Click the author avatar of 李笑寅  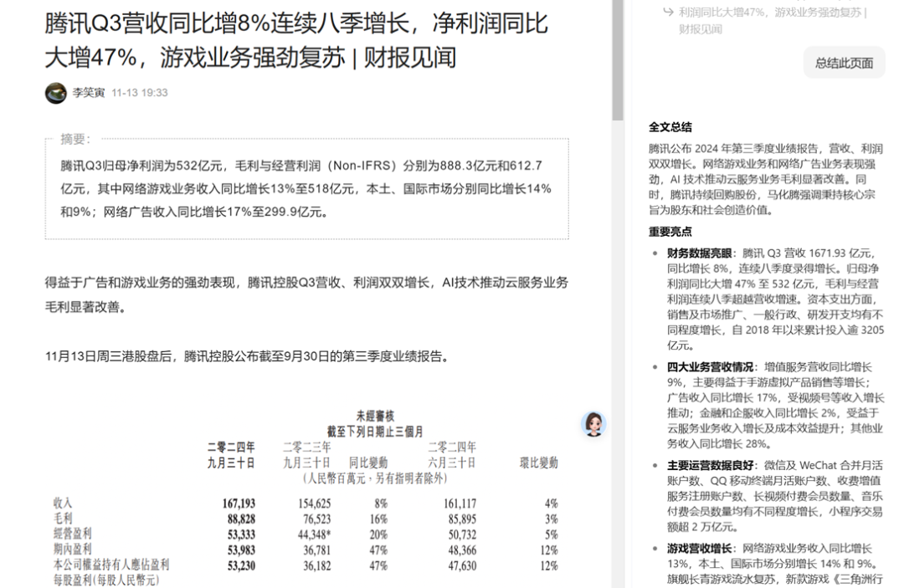click(x=56, y=93)
